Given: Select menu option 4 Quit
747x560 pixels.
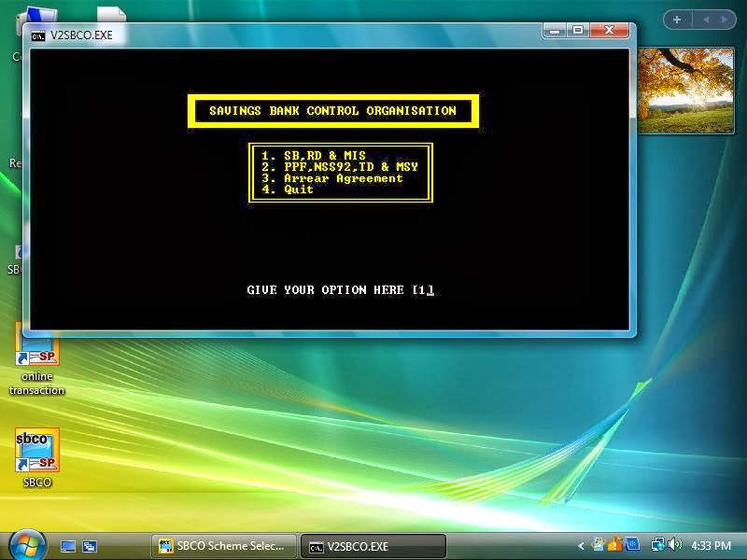Looking at the screenshot, I should click(x=290, y=189).
